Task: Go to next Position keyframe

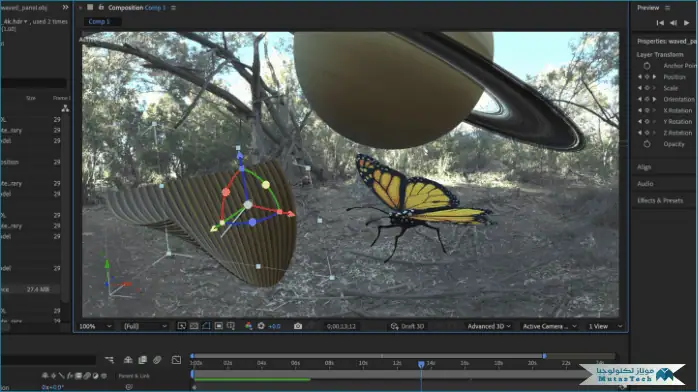Action: [x=654, y=77]
